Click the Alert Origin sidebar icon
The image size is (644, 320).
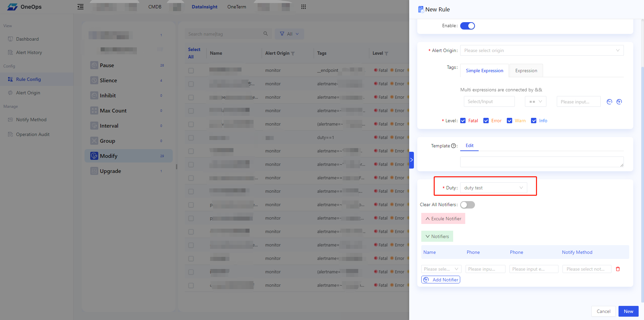click(x=10, y=93)
